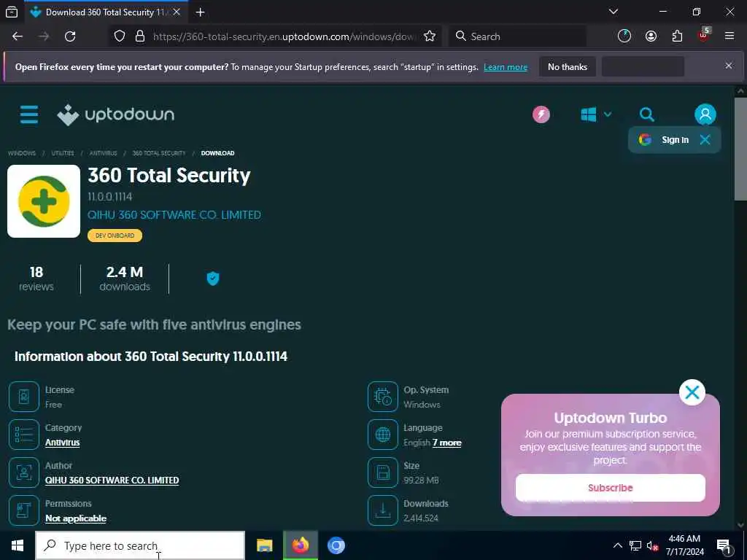The image size is (747, 560).
Task: Open Uptodown Turbo lightning icon
Action: point(541,114)
